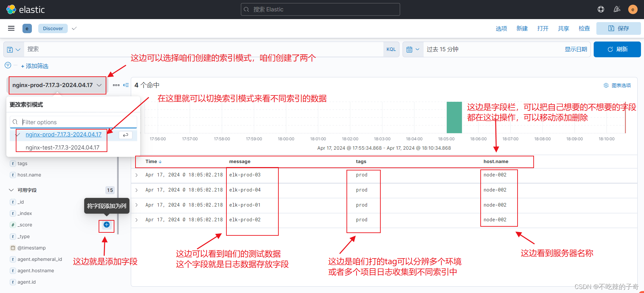Add _score field as column
Image resolution: width=644 pixels, height=293 pixels.
click(x=107, y=225)
